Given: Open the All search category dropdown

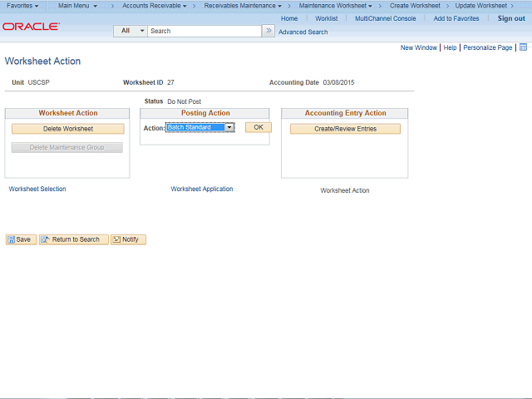Looking at the screenshot, I should [x=131, y=31].
